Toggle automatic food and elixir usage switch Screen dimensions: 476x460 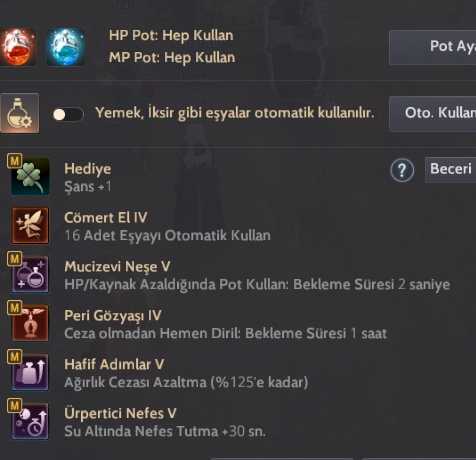68,114
